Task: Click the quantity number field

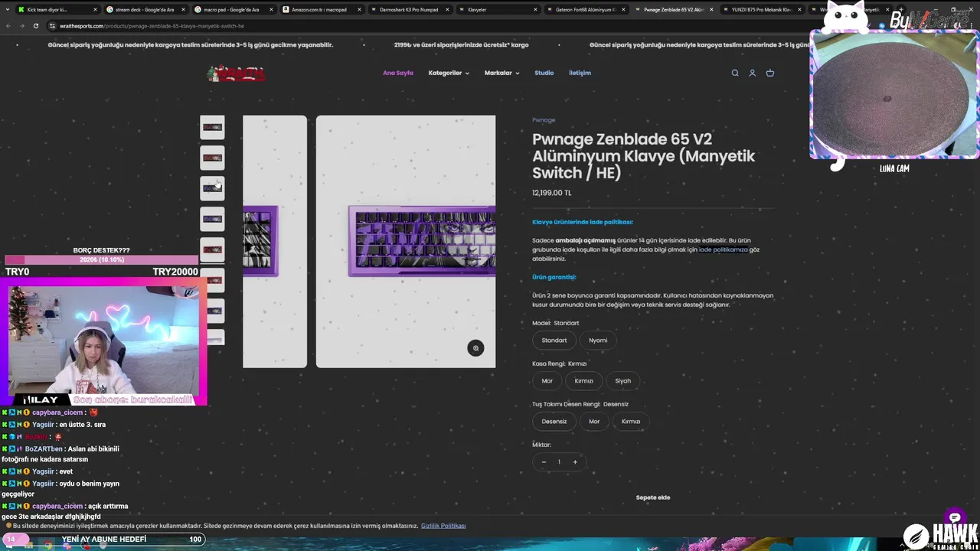Action: tap(559, 462)
